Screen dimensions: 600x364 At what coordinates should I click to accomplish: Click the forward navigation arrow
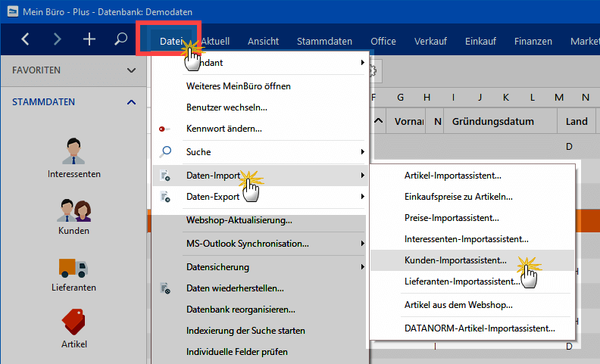coord(58,39)
